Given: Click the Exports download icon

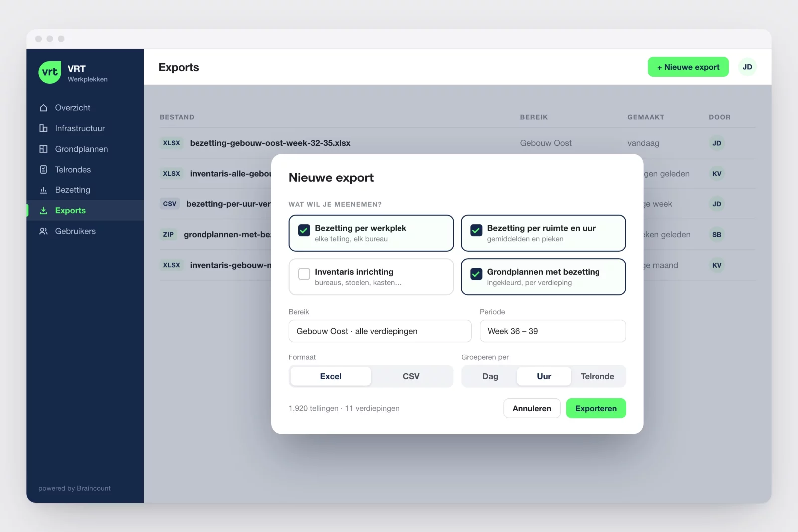Looking at the screenshot, I should pos(43,210).
